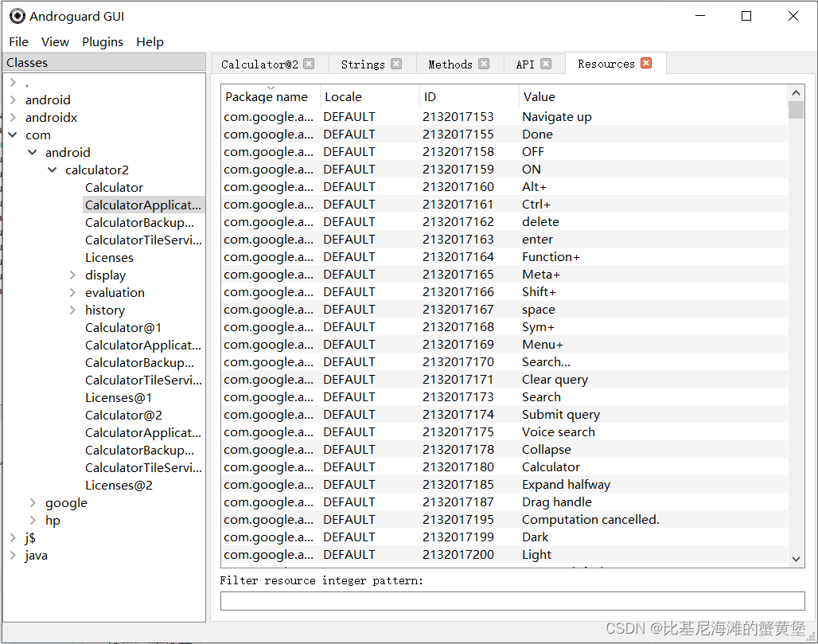Viewport: 818px width, 644px height.
Task: Switch to the Methods tab
Action: (450, 64)
